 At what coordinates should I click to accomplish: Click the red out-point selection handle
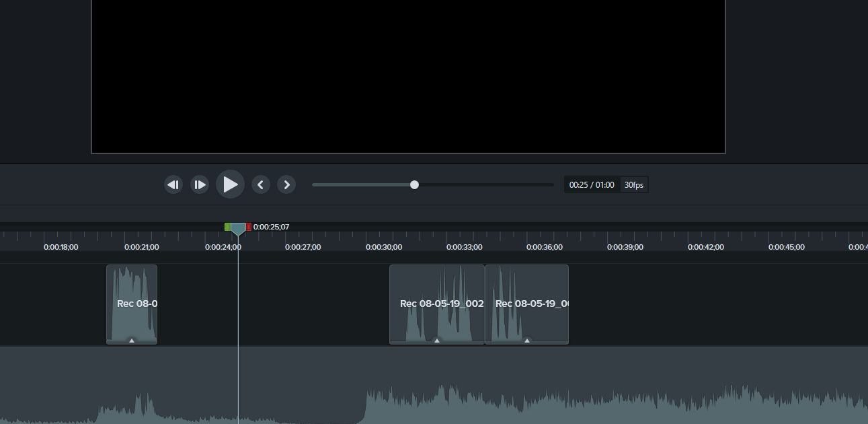[x=248, y=227]
